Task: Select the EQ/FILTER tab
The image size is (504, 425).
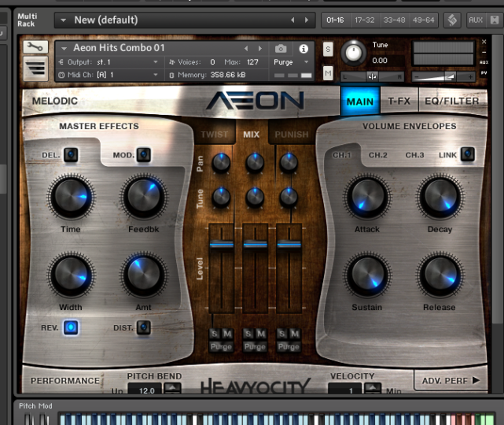Action: [451, 101]
